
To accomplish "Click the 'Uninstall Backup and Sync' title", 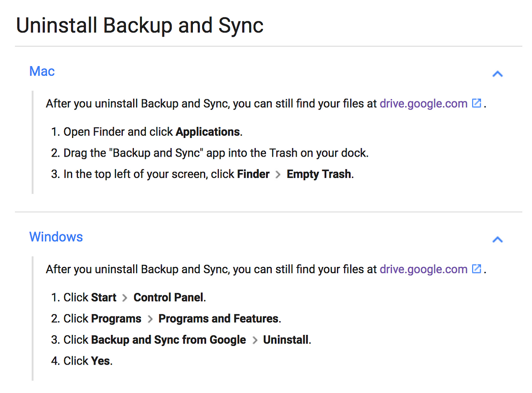I will (140, 26).
